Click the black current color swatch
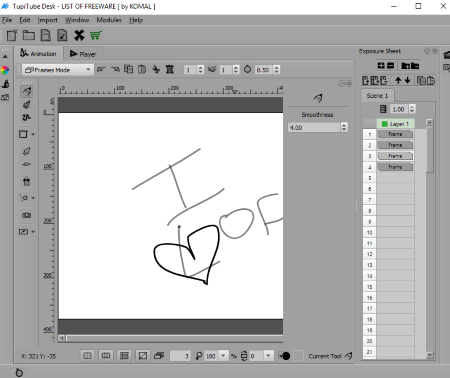This screenshot has width=450, height=378. pyautogui.click(x=286, y=356)
